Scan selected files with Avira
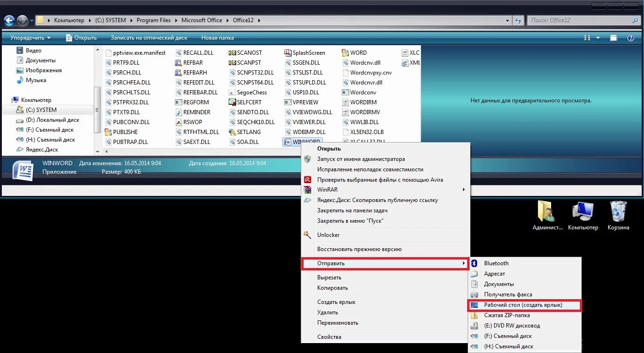644x353 pixels. point(386,180)
